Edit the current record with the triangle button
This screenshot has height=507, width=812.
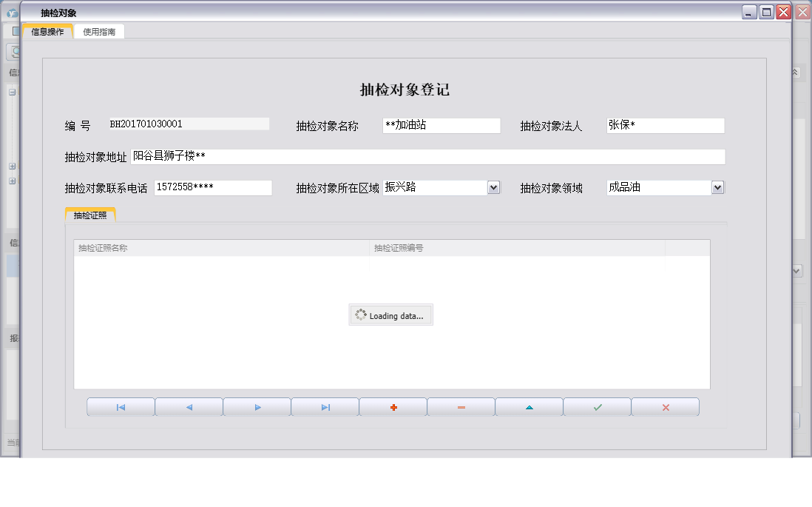(529, 406)
